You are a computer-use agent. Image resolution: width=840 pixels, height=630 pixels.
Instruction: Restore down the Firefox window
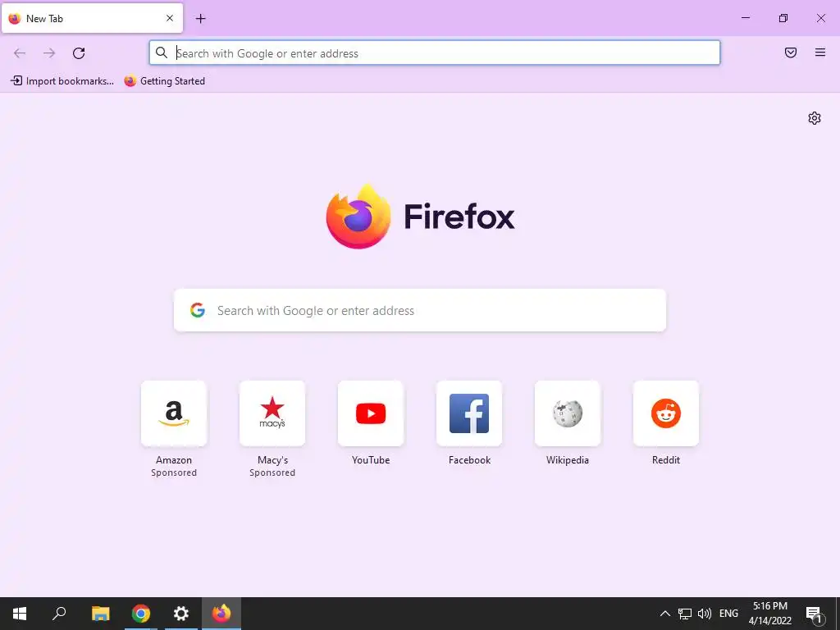point(783,18)
